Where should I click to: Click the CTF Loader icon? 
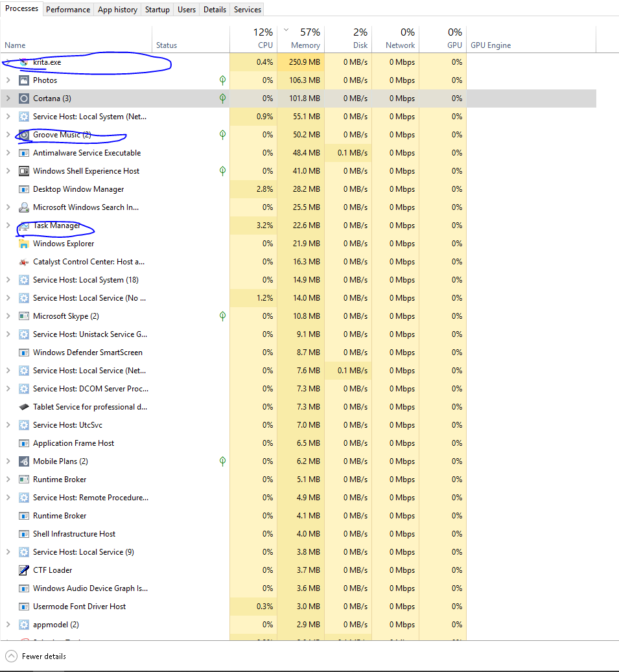click(x=24, y=570)
